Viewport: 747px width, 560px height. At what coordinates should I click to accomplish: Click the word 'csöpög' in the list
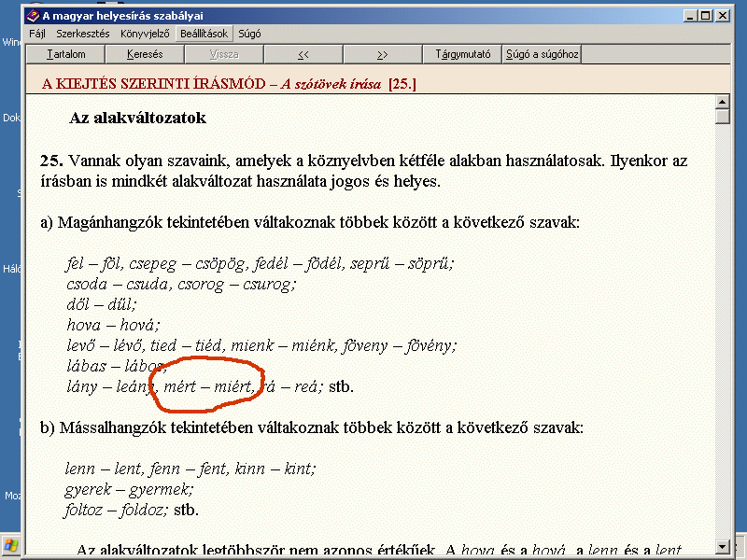coord(221,264)
